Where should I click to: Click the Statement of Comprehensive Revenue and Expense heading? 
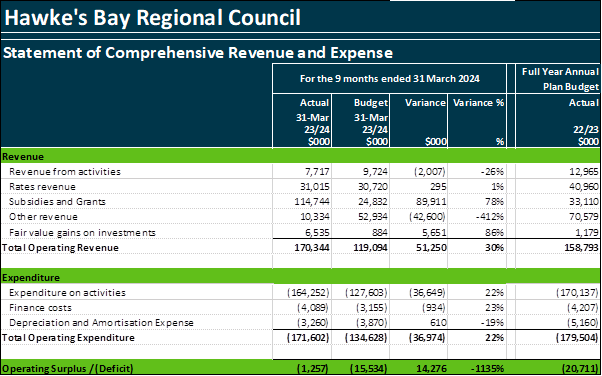pos(198,53)
